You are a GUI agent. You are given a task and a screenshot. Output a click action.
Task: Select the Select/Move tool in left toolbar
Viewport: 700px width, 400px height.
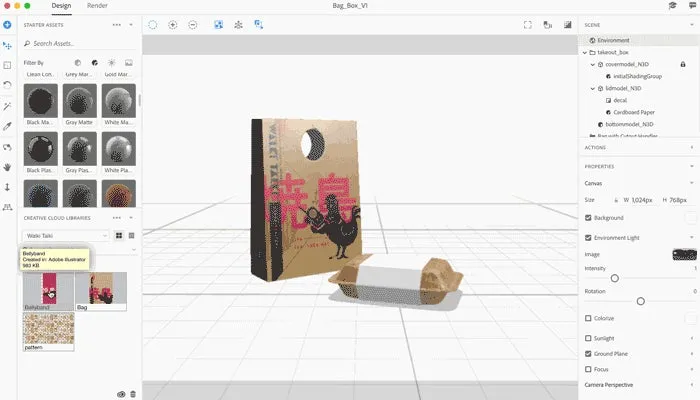point(7,46)
